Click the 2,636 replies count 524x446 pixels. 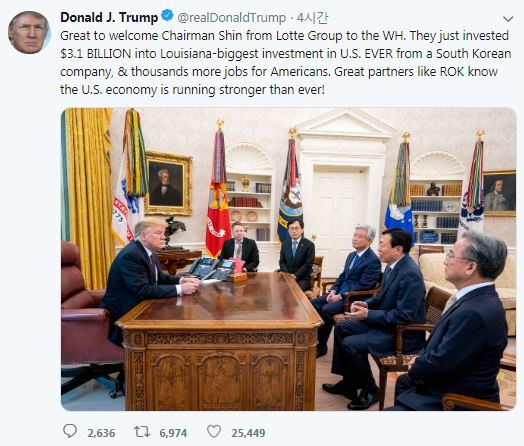click(101, 433)
